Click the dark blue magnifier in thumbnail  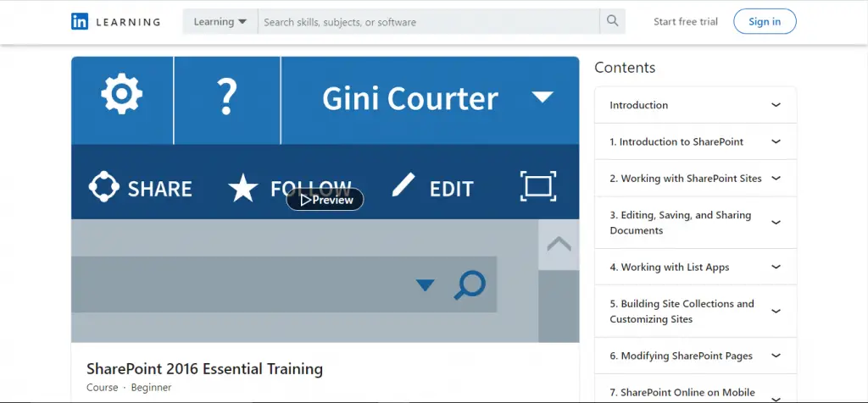click(469, 285)
